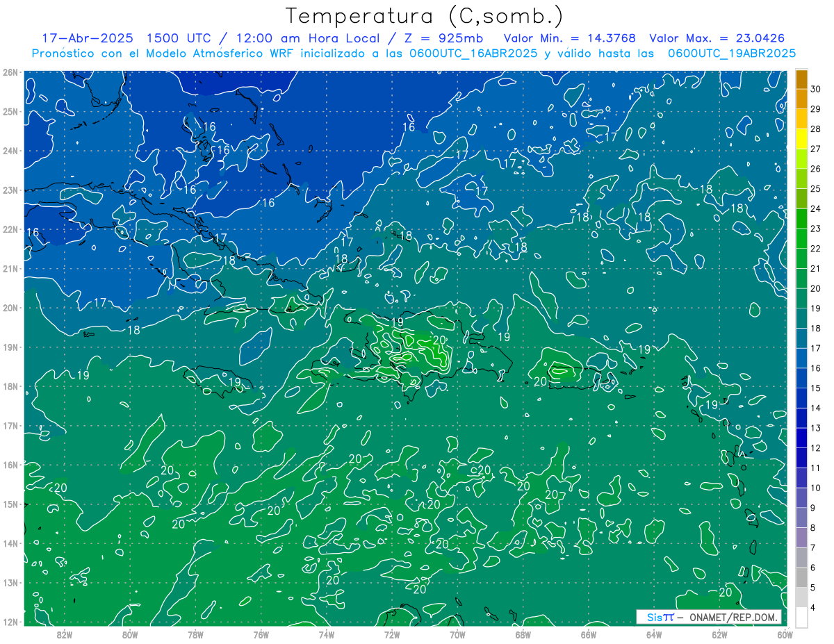
Task: Click legend value "22" on color bar
Action: (816, 249)
